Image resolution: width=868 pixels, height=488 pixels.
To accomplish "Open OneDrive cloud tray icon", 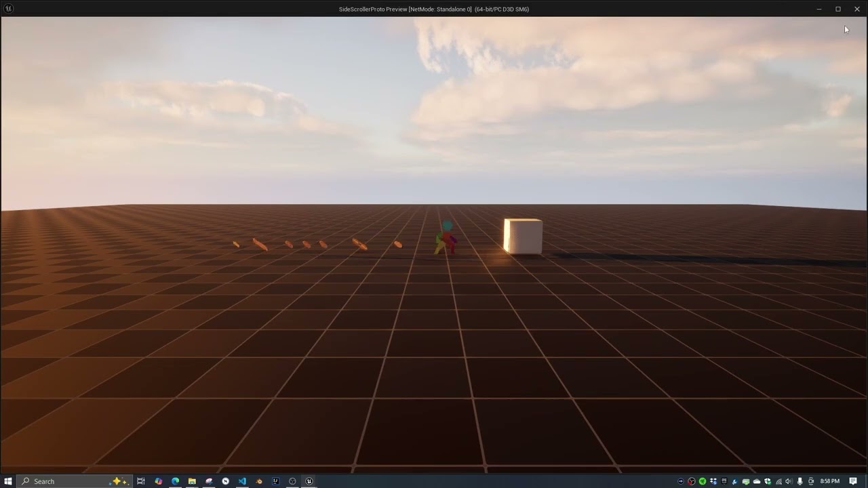I will pos(757,481).
